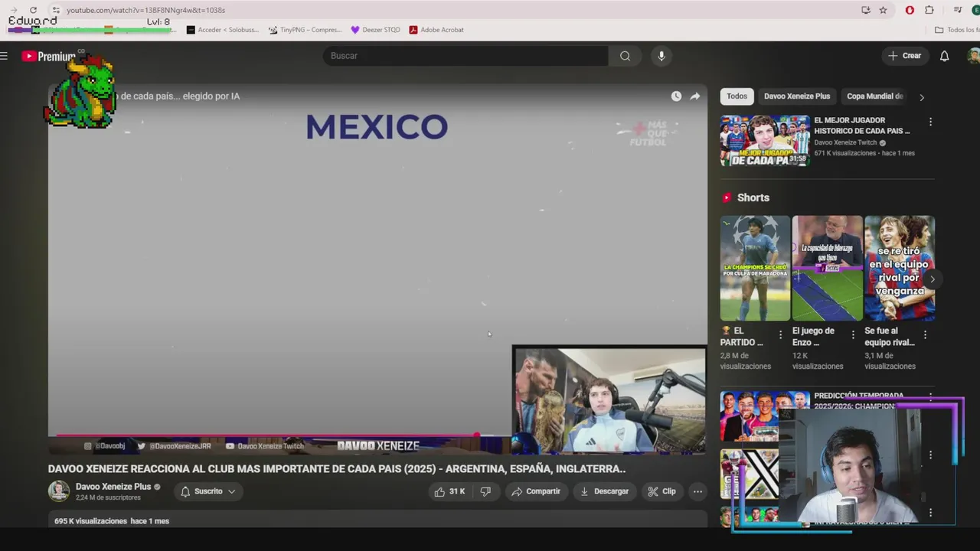
Task: Open options for short Se fue al equipo rival
Action: 925,334
